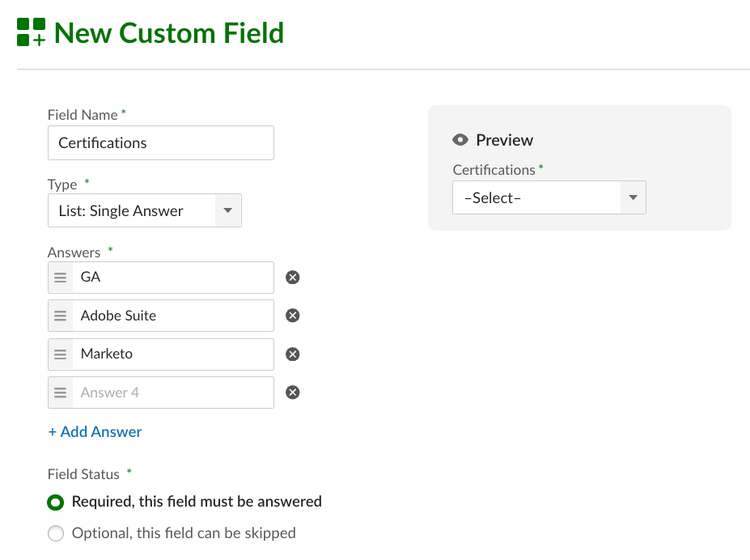Open the Type dropdown list

click(144, 210)
